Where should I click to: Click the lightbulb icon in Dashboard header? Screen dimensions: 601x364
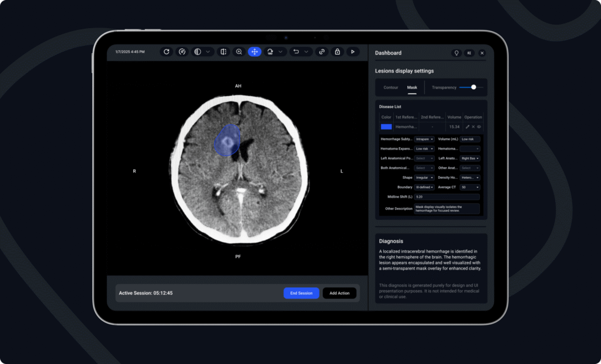(x=456, y=53)
